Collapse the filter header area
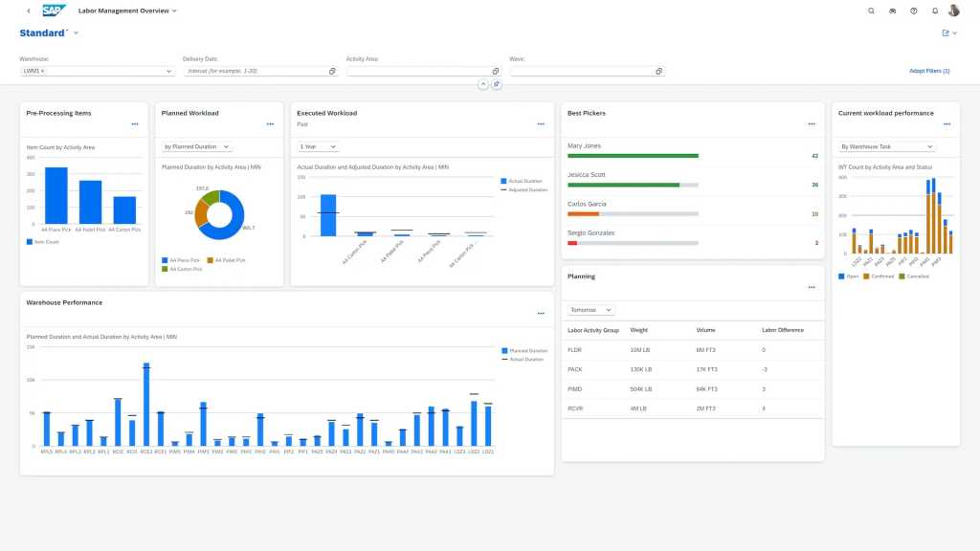The height and width of the screenshot is (551, 980). [x=483, y=84]
